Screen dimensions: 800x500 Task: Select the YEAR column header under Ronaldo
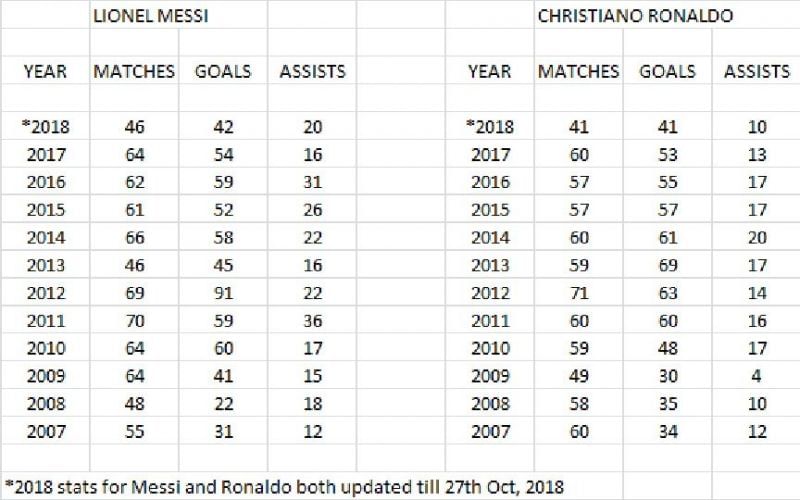(x=489, y=72)
